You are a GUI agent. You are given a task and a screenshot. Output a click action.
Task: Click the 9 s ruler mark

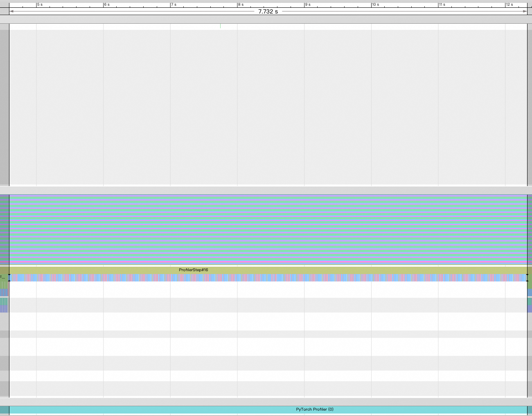307,4
